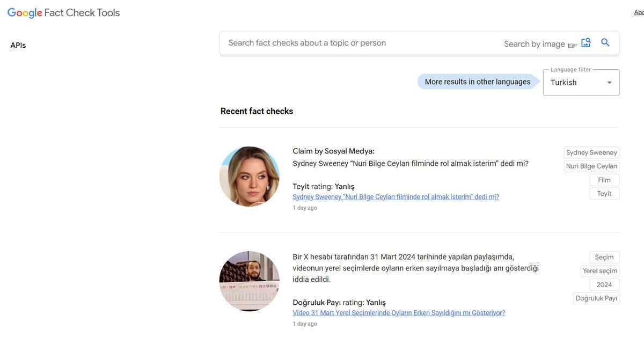Select the Teyit tag
Image resolution: width=644 pixels, height=337 pixels.
[604, 194]
